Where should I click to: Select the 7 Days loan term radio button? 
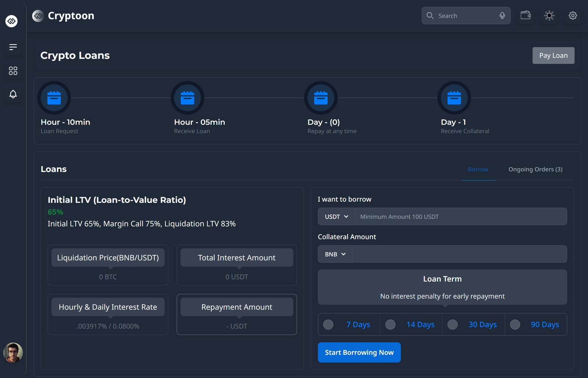pos(328,324)
